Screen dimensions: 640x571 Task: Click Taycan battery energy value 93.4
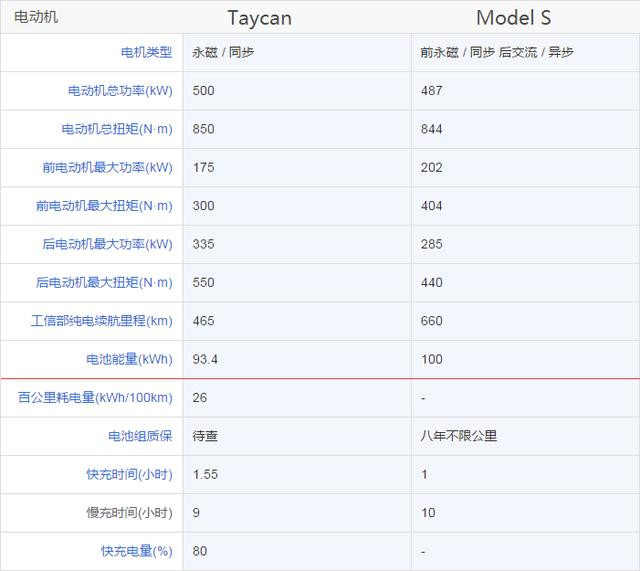[205, 359]
